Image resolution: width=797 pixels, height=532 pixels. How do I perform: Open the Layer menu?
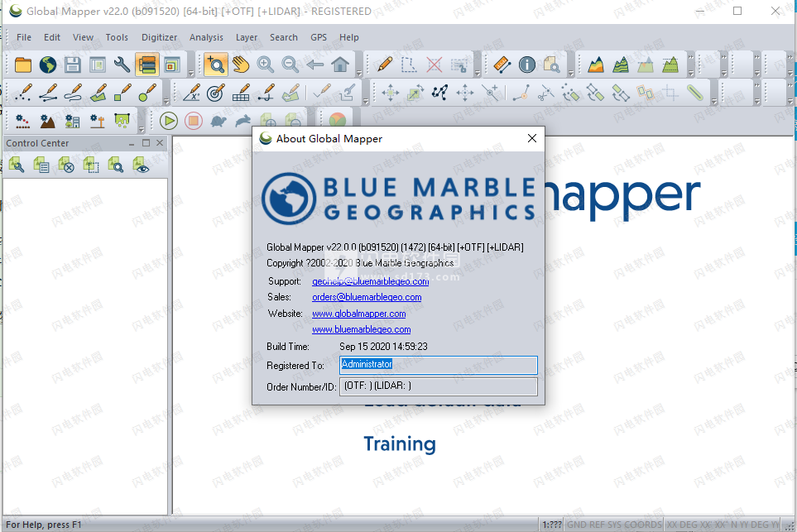(x=247, y=37)
